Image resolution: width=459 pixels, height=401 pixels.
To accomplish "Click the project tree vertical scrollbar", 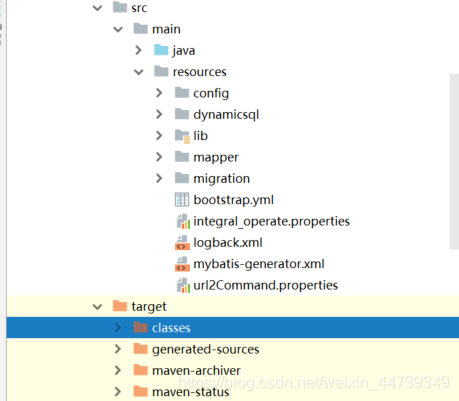I will coord(454,162).
